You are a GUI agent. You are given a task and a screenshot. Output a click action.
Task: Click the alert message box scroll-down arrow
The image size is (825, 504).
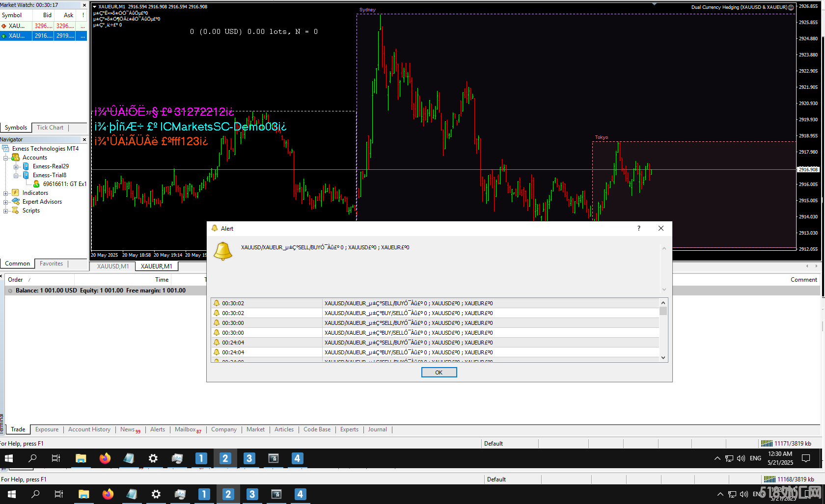pos(664,290)
